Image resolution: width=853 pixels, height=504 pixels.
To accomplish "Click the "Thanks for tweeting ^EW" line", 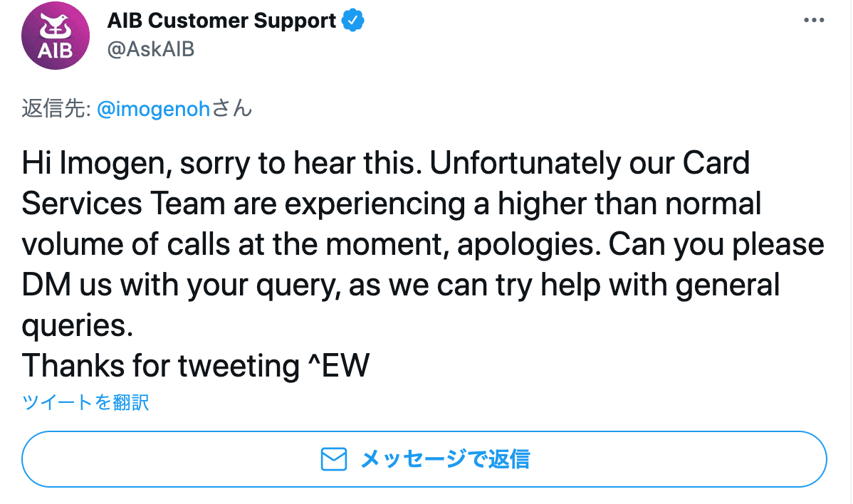I will click(x=196, y=366).
